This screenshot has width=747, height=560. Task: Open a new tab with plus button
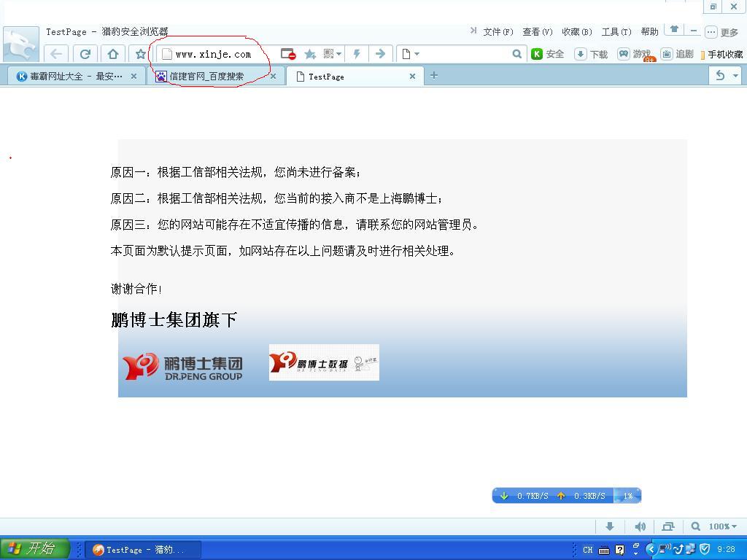[x=433, y=75]
